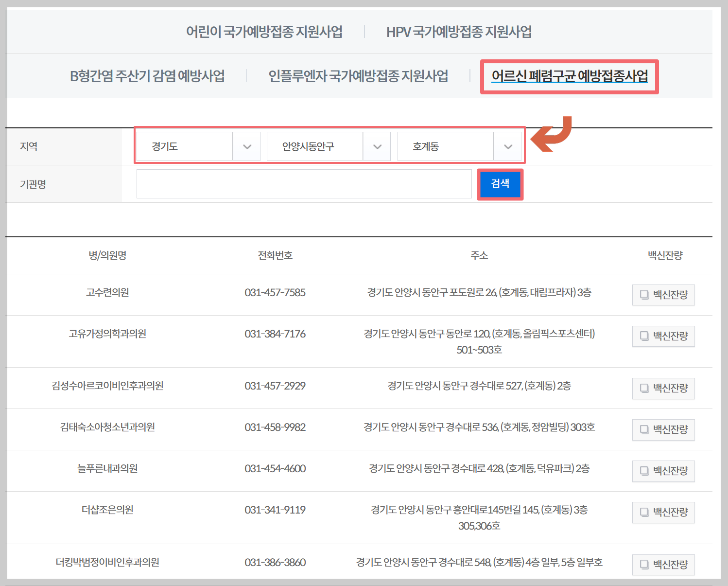This screenshot has height=586, width=728.
Task: Click the popup icon in 고수련의원 백신잔량 button
Action: 644,295
